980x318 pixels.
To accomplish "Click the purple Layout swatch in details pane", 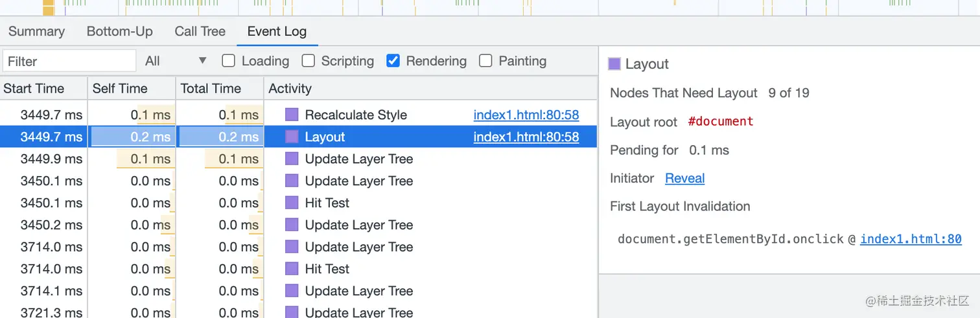I will (x=614, y=63).
